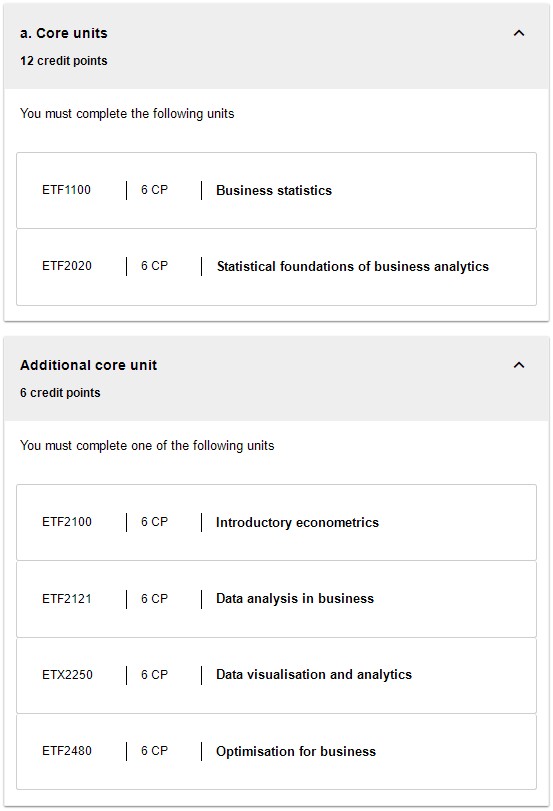Click the '6 credit points' header text
The width and height of the screenshot is (553, 811).
(60, 393)
